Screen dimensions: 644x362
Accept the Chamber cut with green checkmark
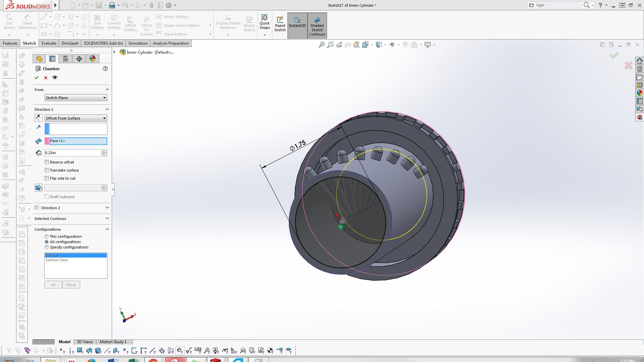[x=37, y=78]
